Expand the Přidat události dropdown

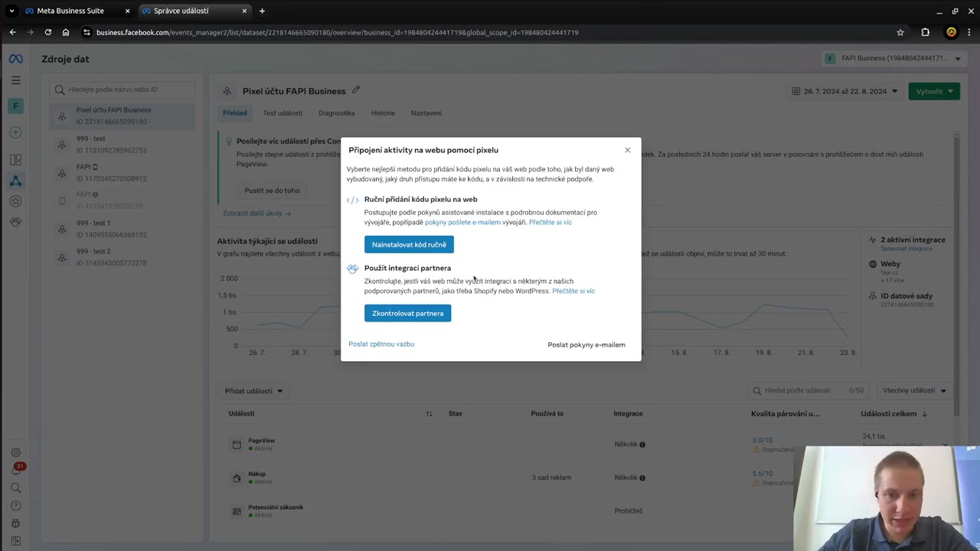pos(253,391)
